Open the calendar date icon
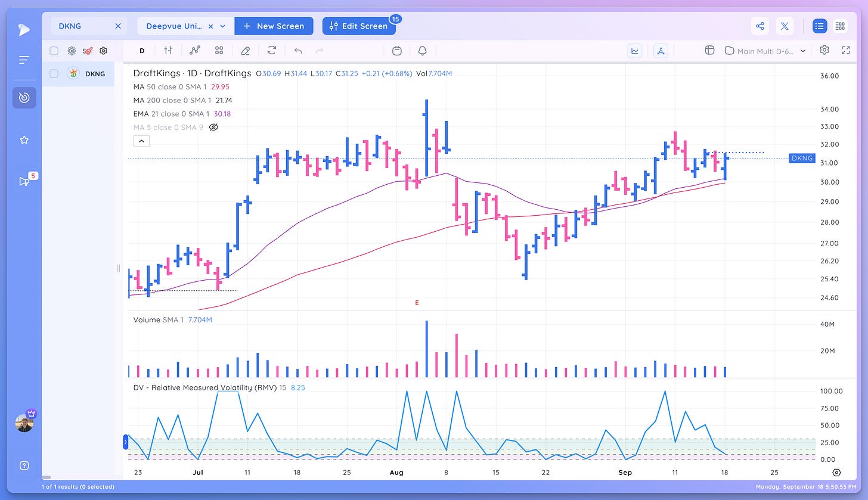868x500 pixels. click(397, 51)
